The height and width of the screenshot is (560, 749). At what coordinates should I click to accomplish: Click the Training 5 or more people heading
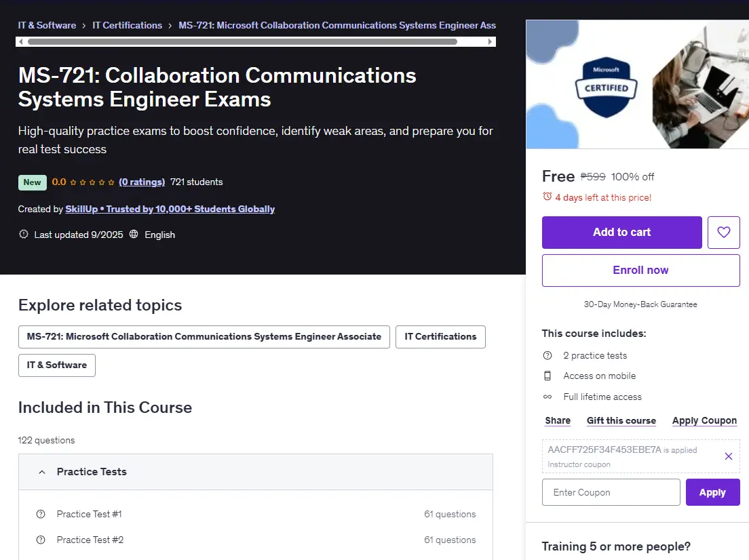click(x=616, y=546)
